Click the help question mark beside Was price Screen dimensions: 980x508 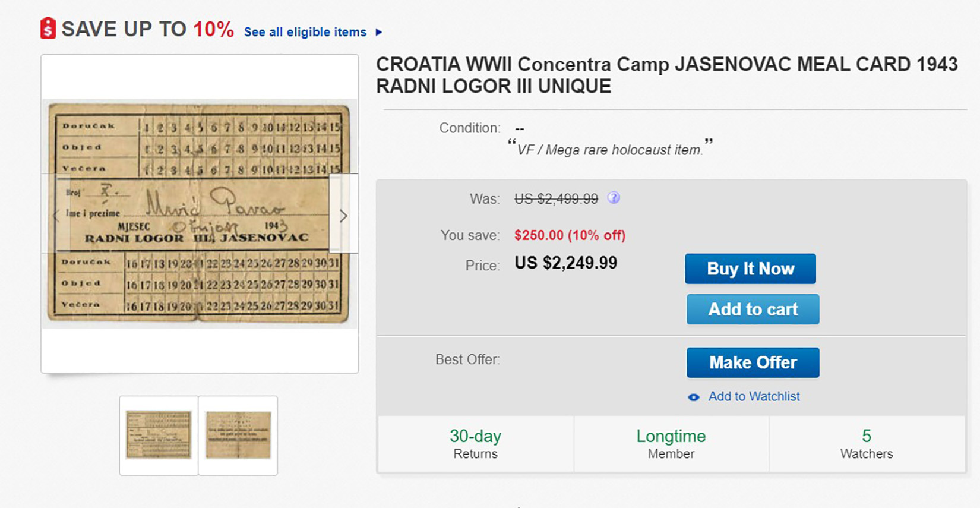(x=614, y=198)
